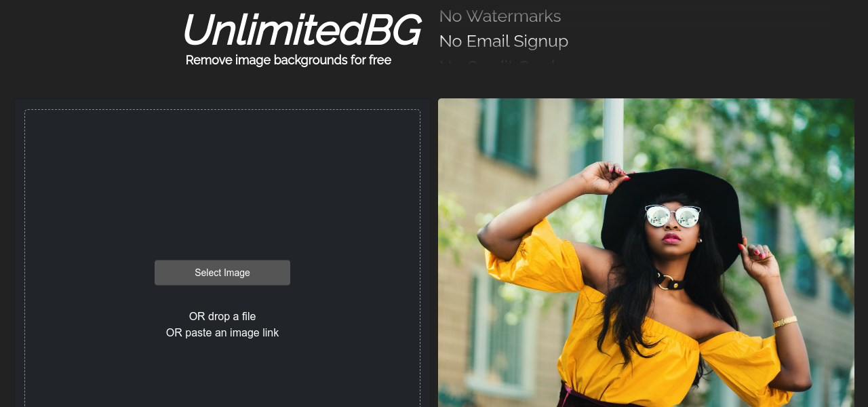Click the Select Image button

coord(222,273)
